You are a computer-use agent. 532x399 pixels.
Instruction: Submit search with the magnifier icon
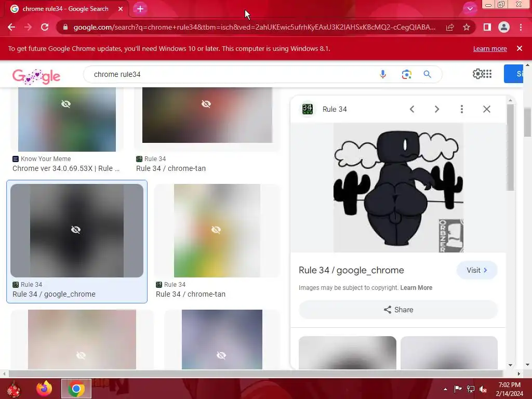427,74
